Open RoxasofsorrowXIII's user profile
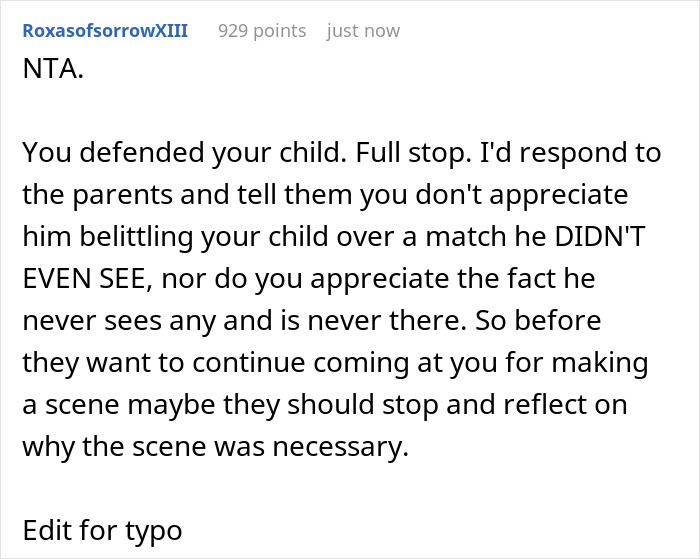Image resolution: width=700 pixels, height=559 pixels. click(x=104, y=31)
